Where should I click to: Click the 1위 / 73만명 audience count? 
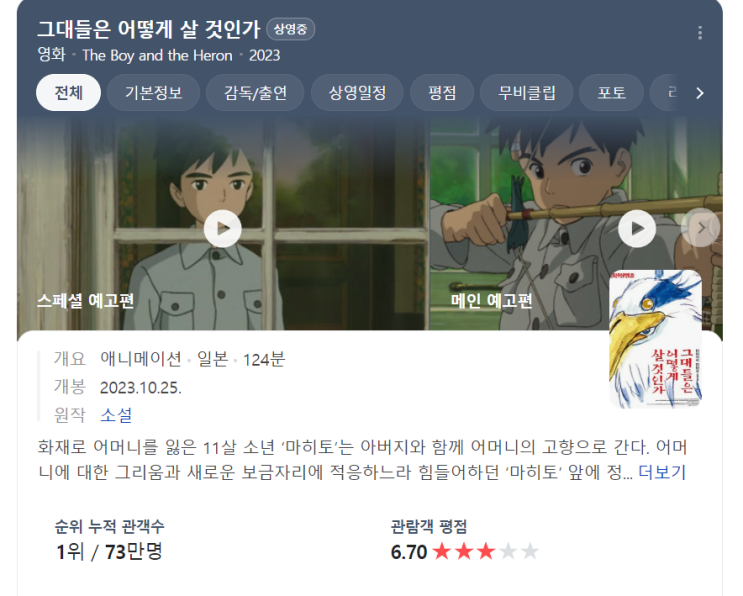click(109, 551)
